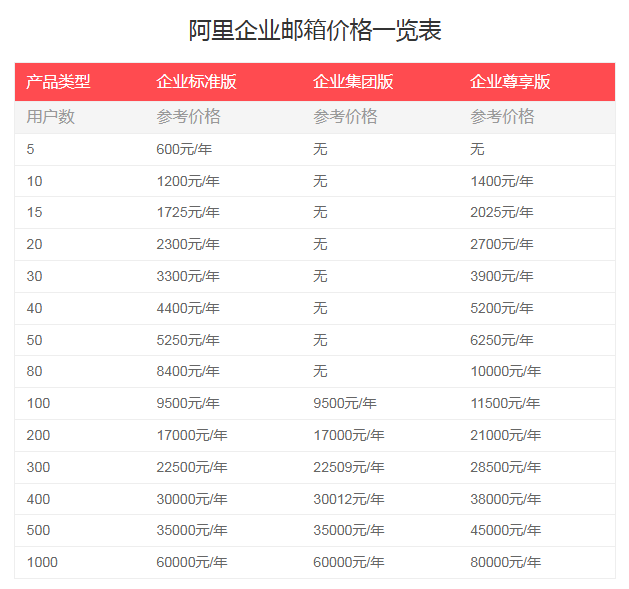Select the 8400元/年 price
629x589 pixels.
[188, 372]
